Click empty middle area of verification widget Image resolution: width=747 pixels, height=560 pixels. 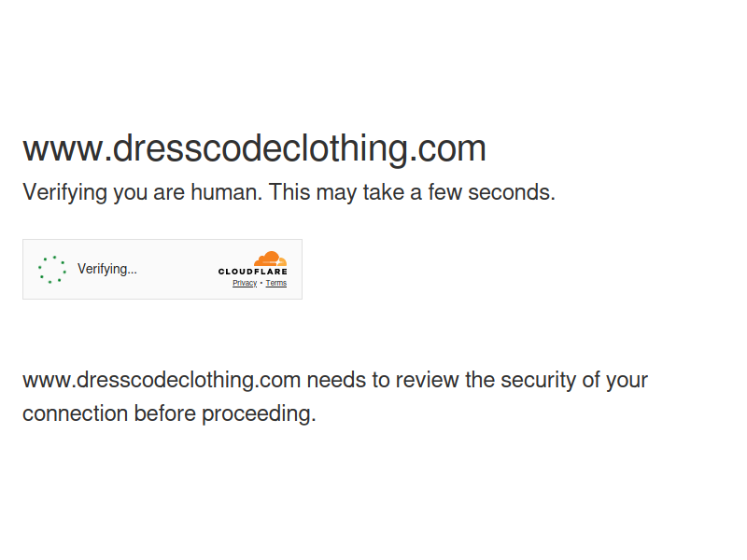pos(176,270)
